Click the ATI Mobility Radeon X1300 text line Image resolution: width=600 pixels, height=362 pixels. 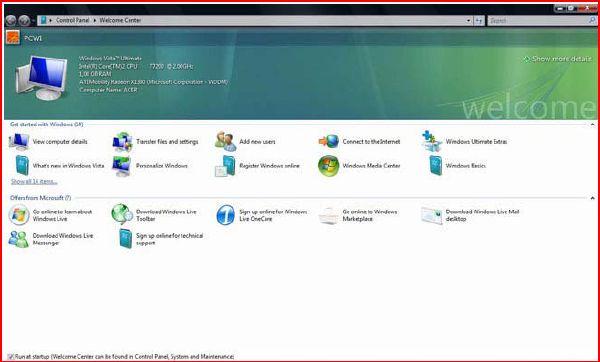pyautogui.click(x=153, y=82)
